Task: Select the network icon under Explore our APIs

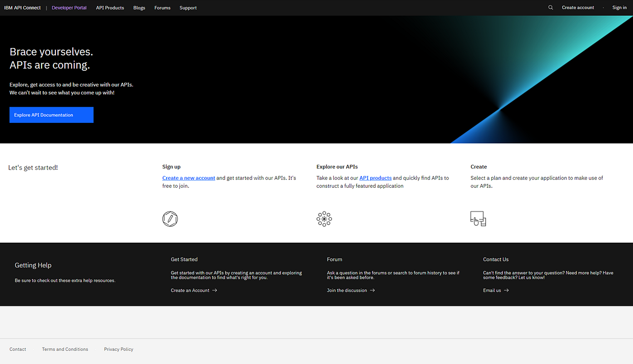Action: click(324, 218)
